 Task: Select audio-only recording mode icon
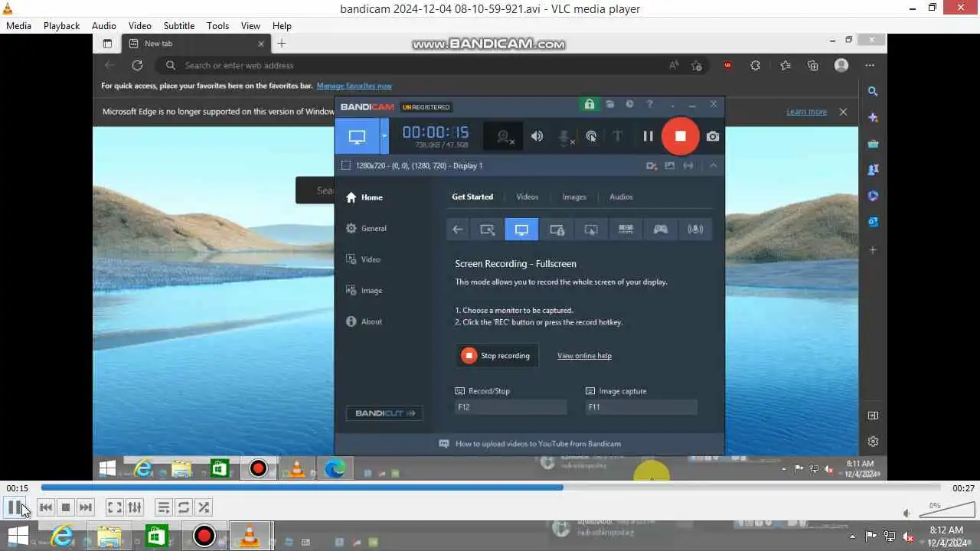(695, 229)
